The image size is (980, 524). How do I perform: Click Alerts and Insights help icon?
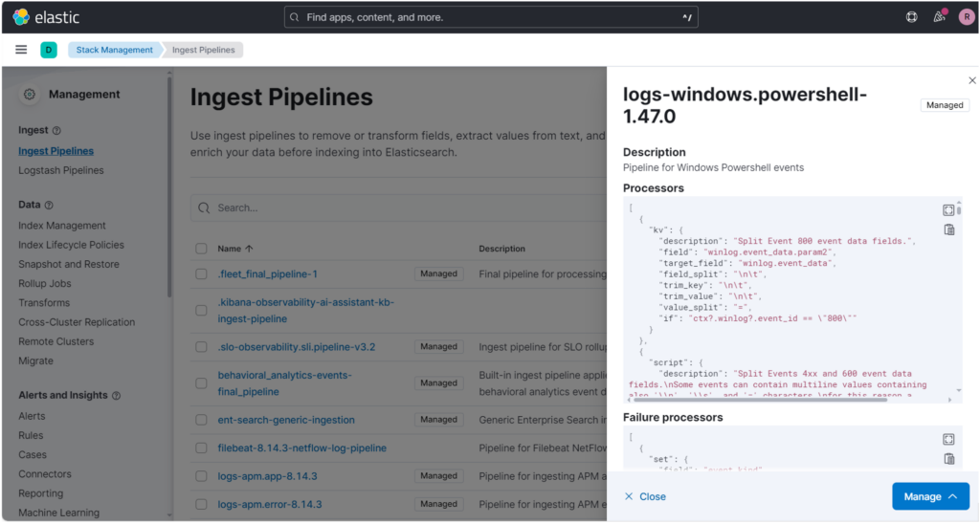pyautogui.click(x=116, y=395)
